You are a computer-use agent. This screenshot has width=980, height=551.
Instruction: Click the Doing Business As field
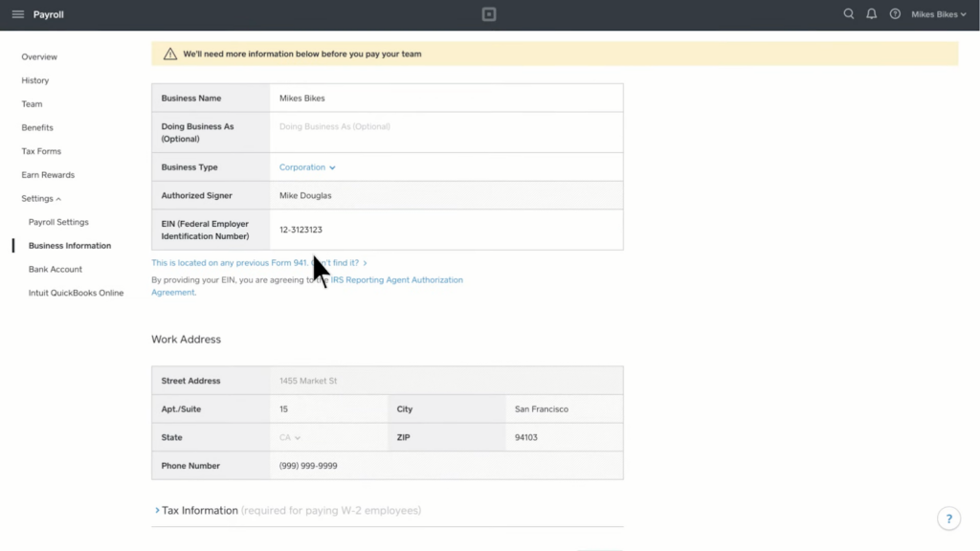click(x=446, y=132)
